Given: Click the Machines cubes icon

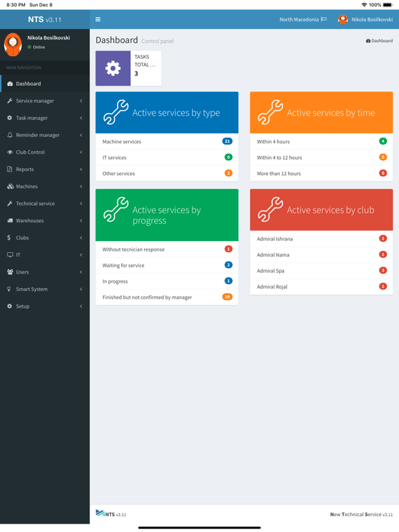Looking at the screenshot, I should (x=10, y=186).
